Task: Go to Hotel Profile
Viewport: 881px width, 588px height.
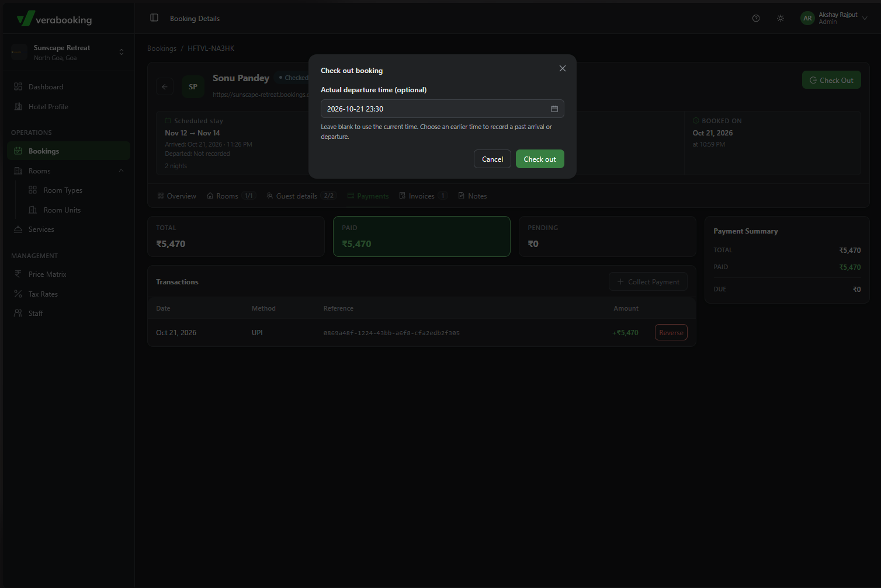Action: [x=68, y=107]
